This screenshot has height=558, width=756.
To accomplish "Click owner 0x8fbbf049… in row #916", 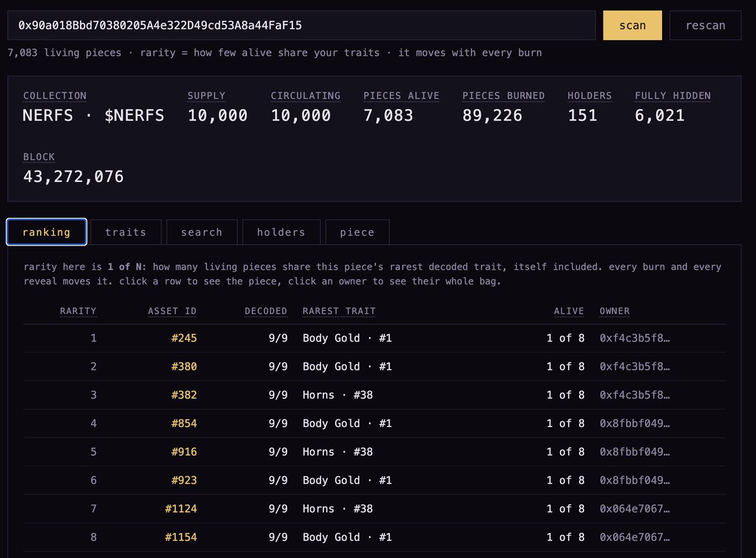I will coord(634,452).
